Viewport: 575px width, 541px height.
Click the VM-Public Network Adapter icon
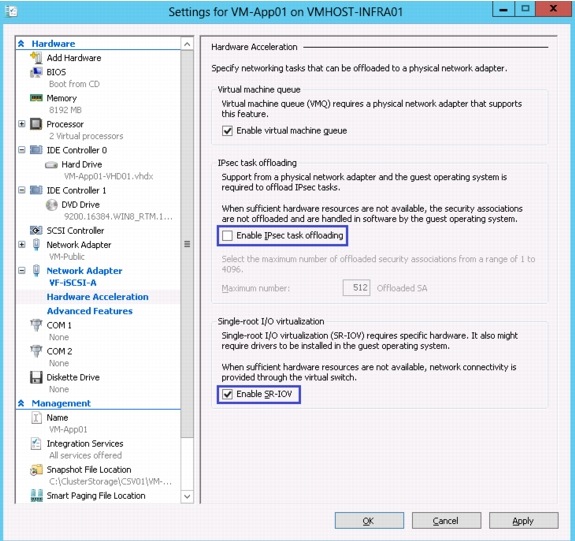point(36,245)
